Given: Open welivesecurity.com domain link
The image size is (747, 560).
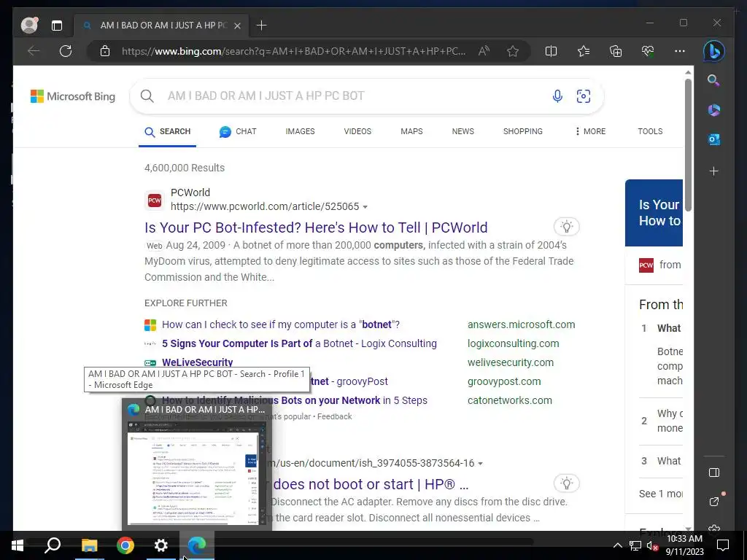Looking at the screenshot, I should coord(510,363).
